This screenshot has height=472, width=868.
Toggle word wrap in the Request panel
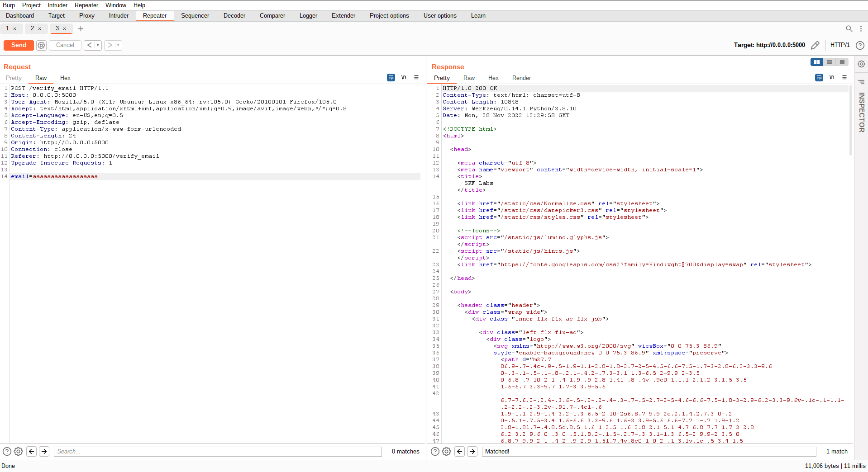[x=391, y=78]
